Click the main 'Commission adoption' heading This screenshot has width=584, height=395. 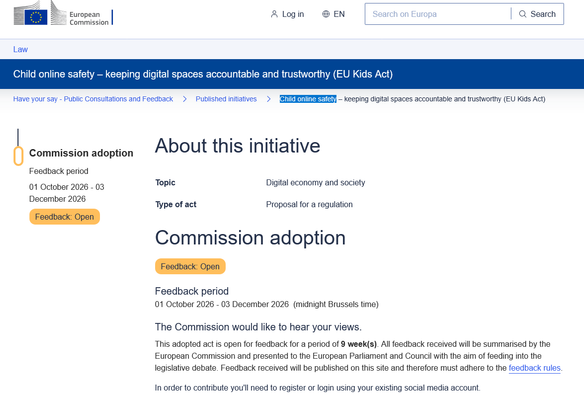(250, 238)
